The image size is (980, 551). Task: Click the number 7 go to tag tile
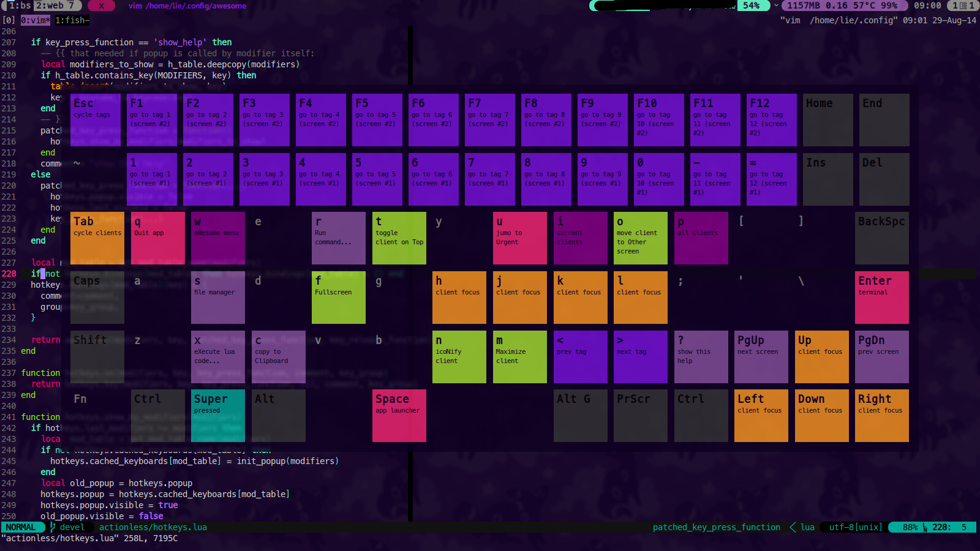[x=490, y=179]
